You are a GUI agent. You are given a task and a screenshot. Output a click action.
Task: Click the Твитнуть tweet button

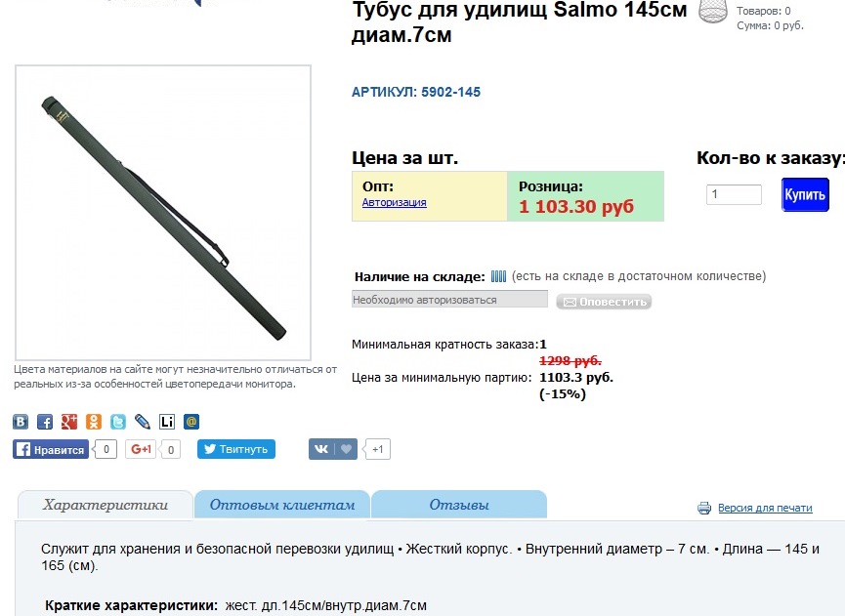pos(236,449)
